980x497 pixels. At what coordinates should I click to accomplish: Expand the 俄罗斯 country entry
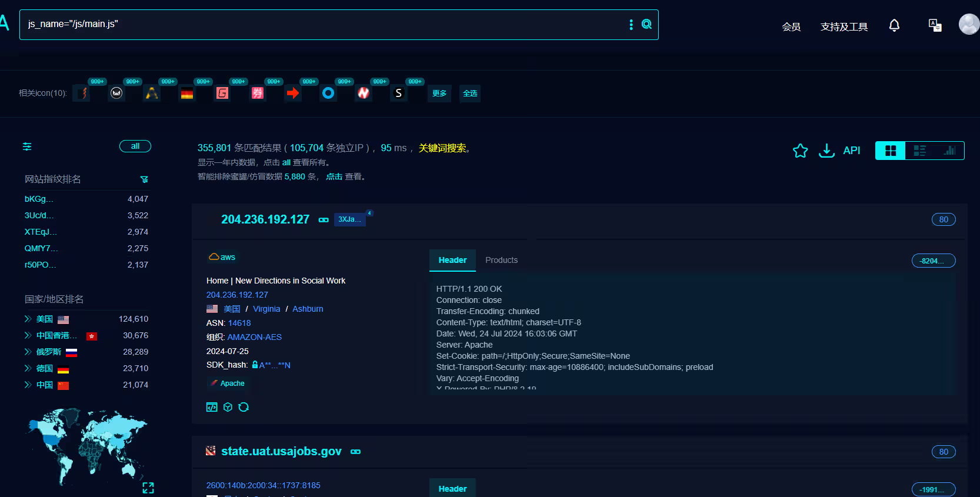28,352
